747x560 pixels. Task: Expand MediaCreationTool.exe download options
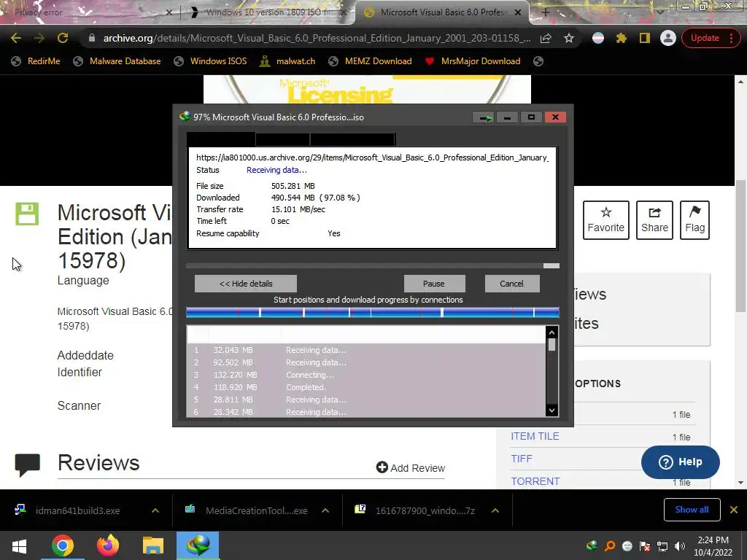(x=325, y=510)
